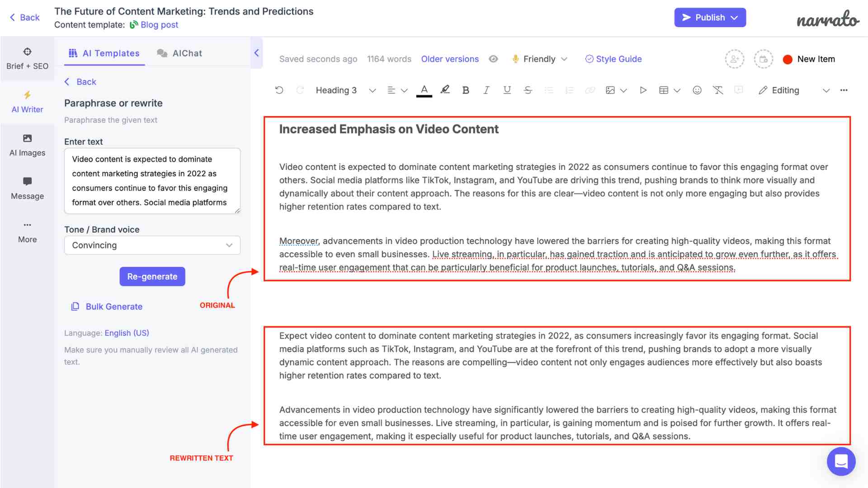868x488 pixels.
Task: Choose font color tool
Action: pos(424,90)
